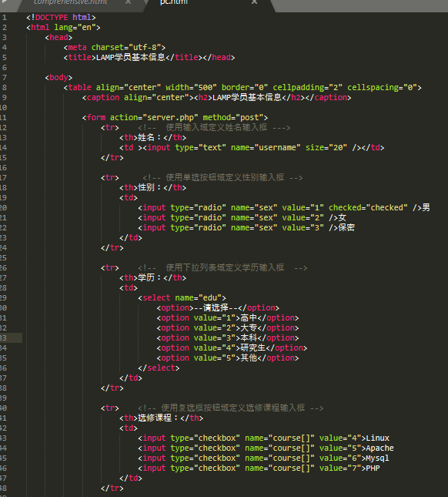Select the pc.html tab
This screenshot has height=497, width=448.
(x=174, y=2)
